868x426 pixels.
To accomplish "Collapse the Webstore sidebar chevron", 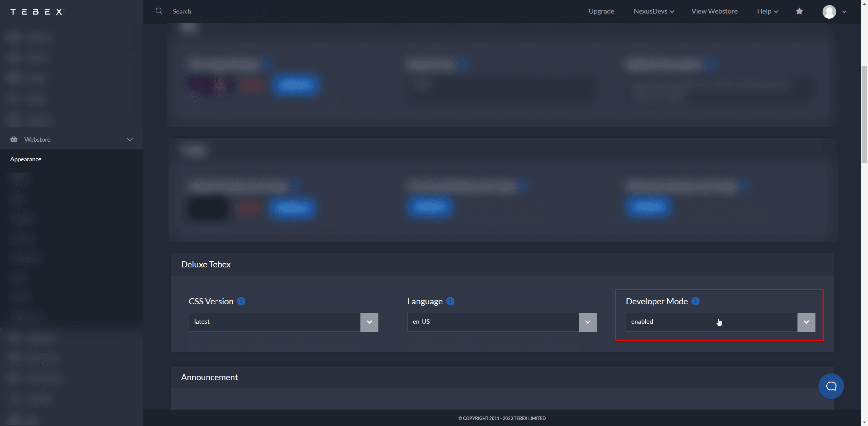I will tap(130, 139).
